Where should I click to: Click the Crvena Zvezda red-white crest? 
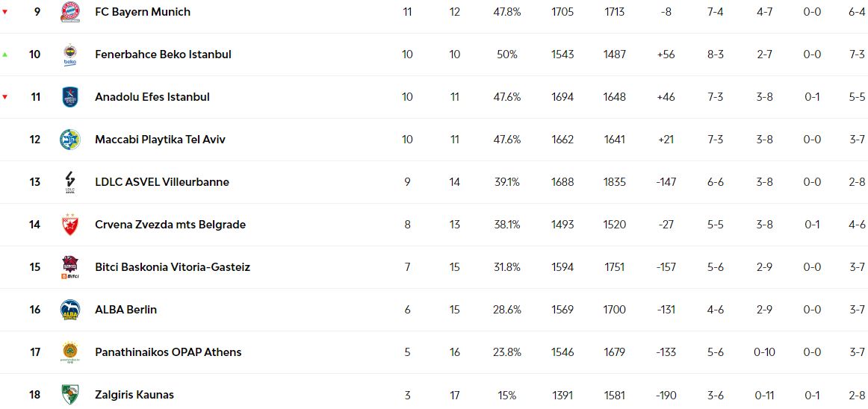70,224
